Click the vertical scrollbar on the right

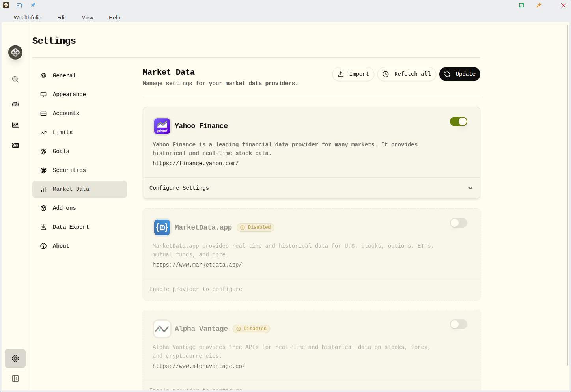point(568,197)
